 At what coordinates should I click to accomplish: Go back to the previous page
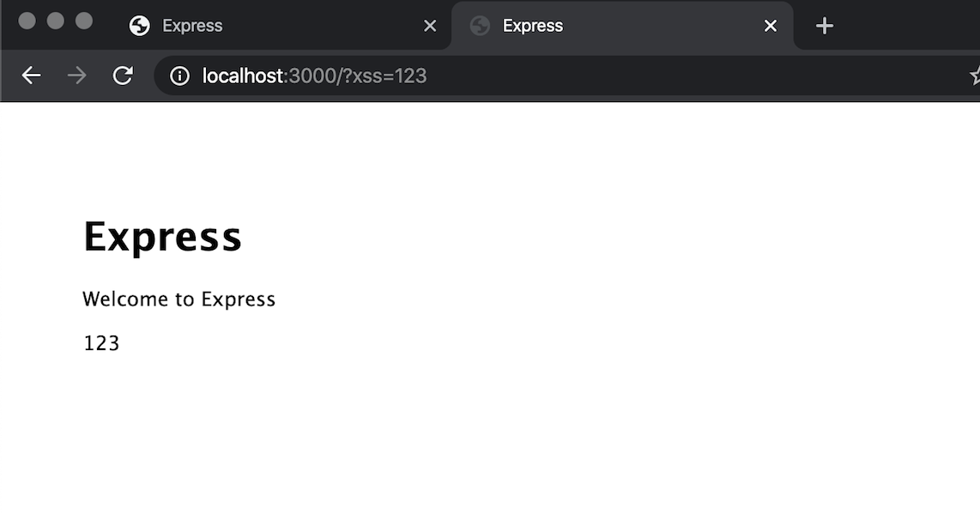click(31, 76)
